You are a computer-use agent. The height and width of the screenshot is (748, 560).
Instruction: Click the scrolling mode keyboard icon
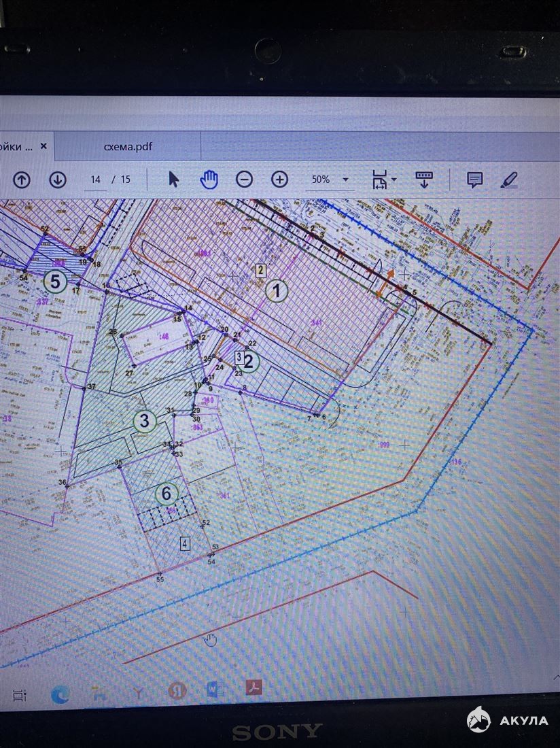(x=424, y=180)
